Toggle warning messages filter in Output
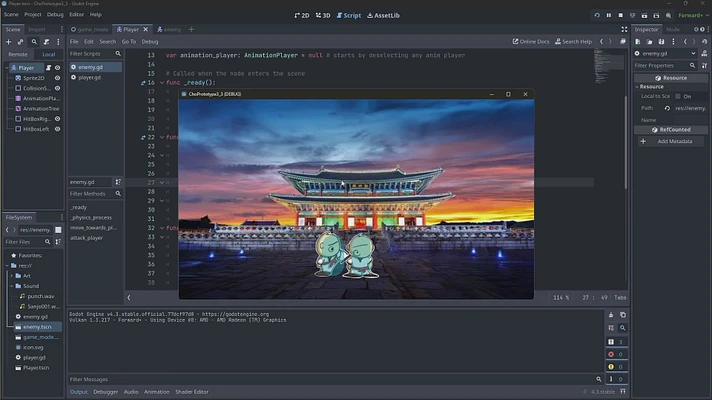Image resolution: width=712 pixels, height=400 pixels. pos(617,367)
